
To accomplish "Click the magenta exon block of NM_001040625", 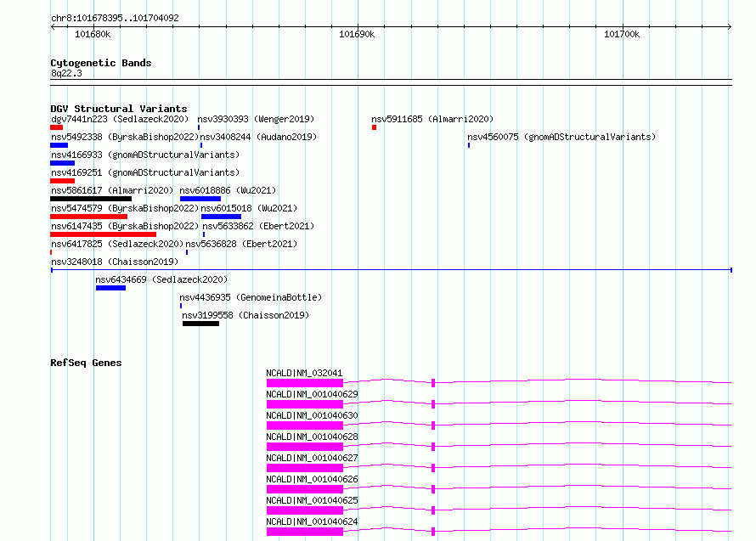I will click(x=305, y=510).
